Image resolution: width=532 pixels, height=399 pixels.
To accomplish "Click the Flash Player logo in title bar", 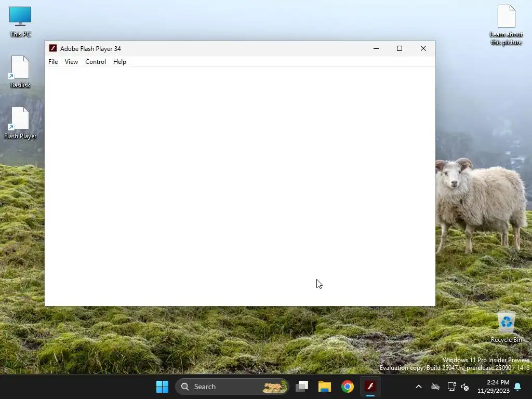I will [53, 48].
